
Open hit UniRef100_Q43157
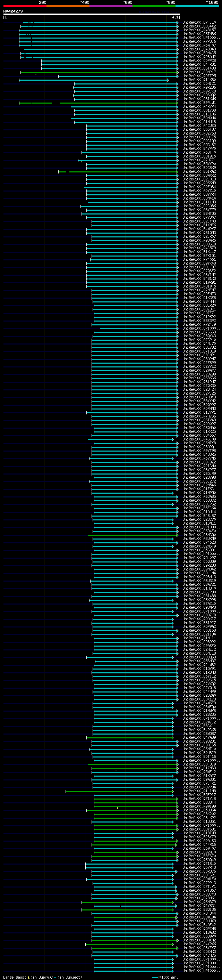pyautogui.click(x=199, y=30)
